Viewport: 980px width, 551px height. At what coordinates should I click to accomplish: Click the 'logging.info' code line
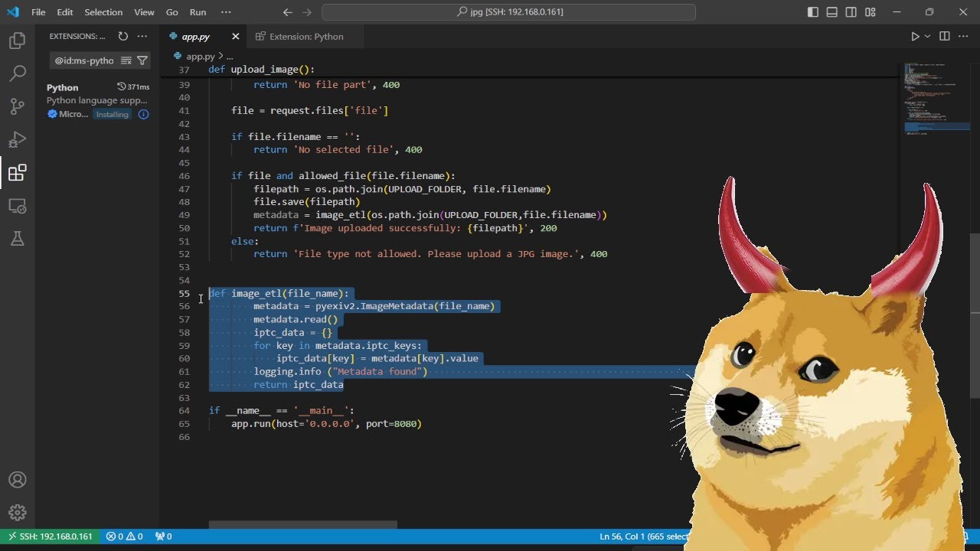point(341,372)
